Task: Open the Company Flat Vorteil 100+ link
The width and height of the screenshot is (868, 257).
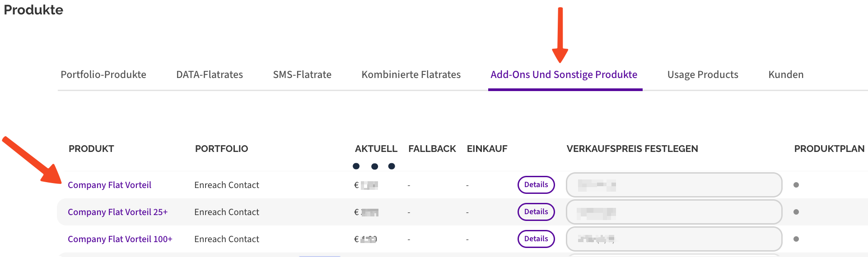Action: [x=120, y=239]
